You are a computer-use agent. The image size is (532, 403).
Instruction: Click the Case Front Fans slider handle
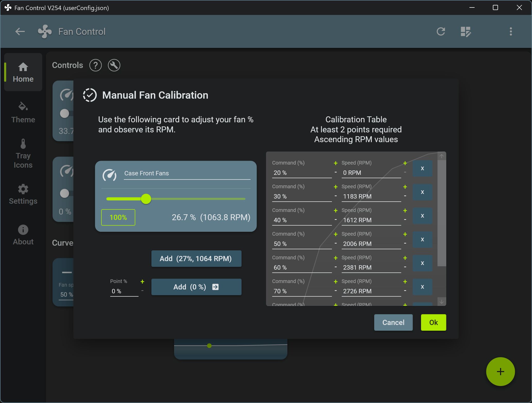coord(146,199)
